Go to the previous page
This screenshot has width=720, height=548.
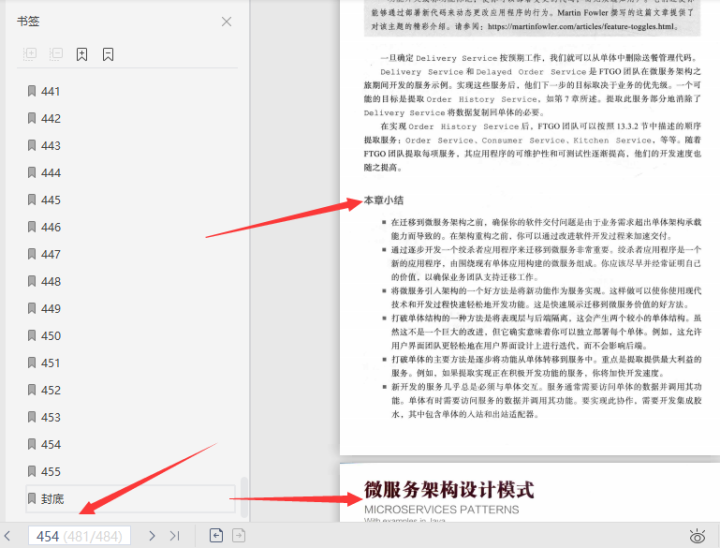[x=8, y=536]
